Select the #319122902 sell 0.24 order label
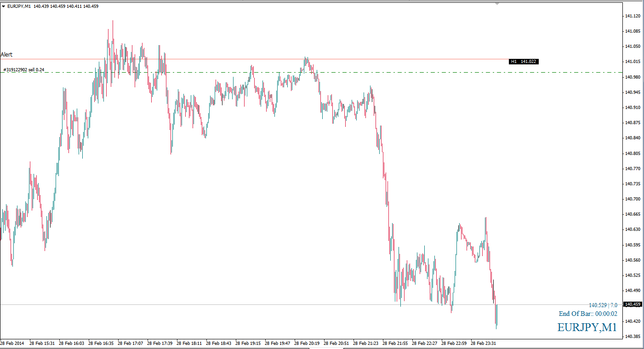 click(24, 70)
